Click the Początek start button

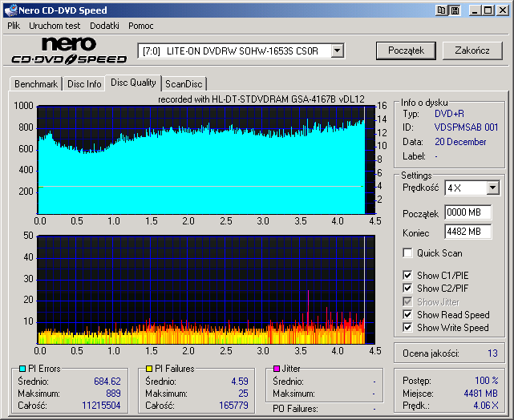pos(407,50)
